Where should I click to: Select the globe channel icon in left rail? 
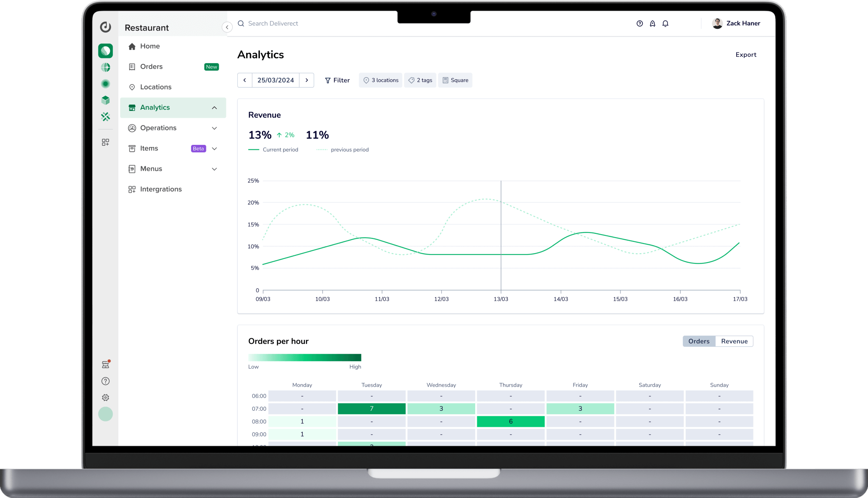(x=106, y=67)
